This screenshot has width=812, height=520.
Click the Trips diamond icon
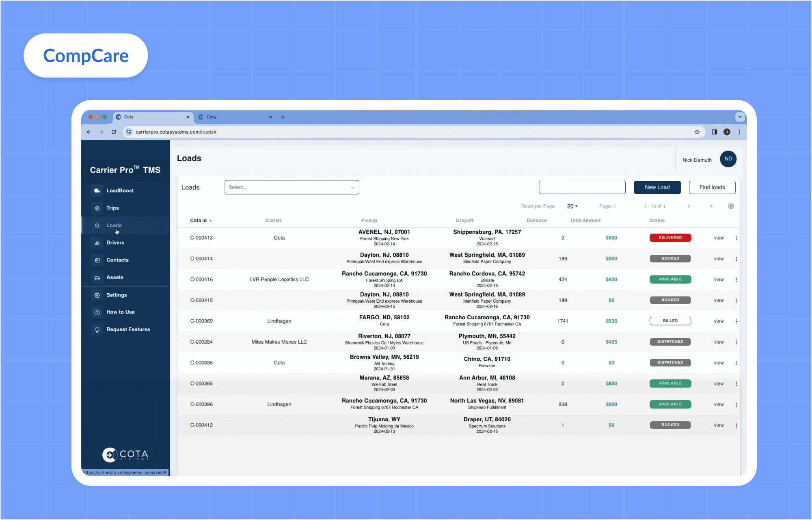(97, 208)
